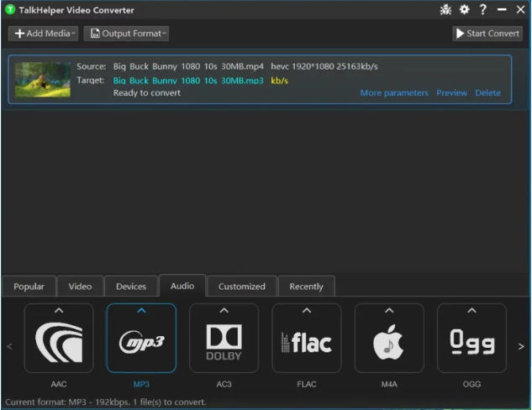Expand M4A preset options chevron
Screen dimensions: 532x410
click(x=389, y=311)
